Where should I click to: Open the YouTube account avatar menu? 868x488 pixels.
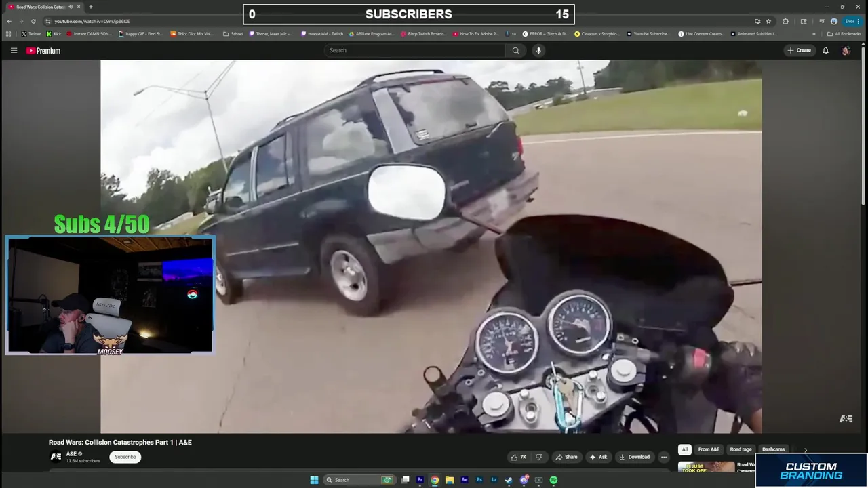tap(846, 50)
